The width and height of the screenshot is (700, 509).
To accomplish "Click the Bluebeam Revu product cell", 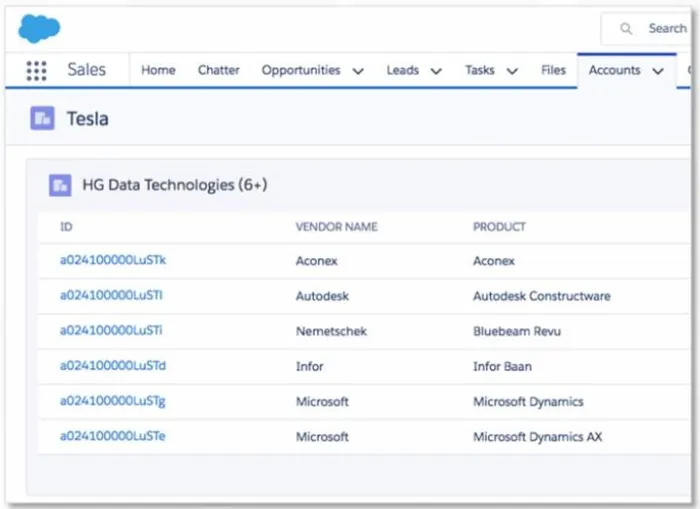I will pyautogui.click(x=517, y=331).
